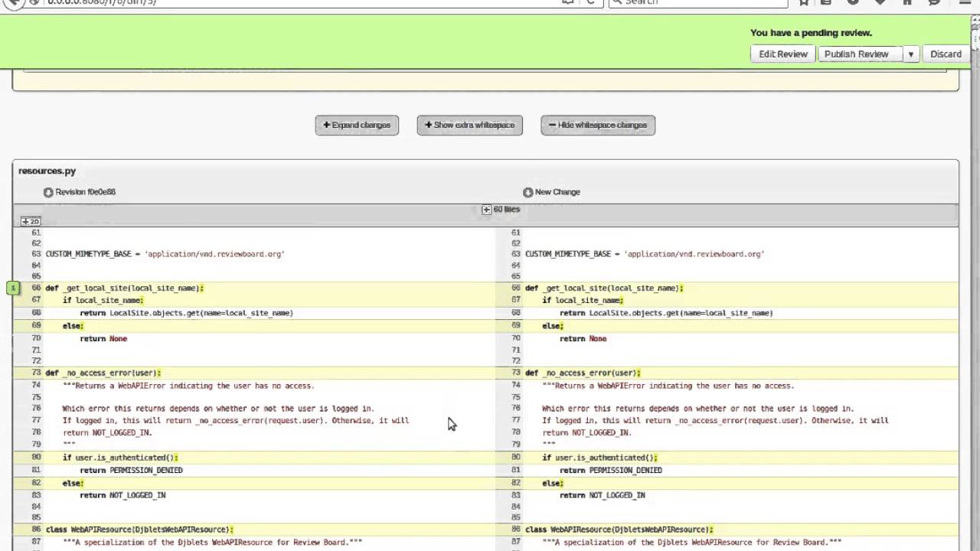Screen dimensions: 980x551
Task: Toggle Hide whitespace changes
Action: pyautogui.click(x=598, y=125)
